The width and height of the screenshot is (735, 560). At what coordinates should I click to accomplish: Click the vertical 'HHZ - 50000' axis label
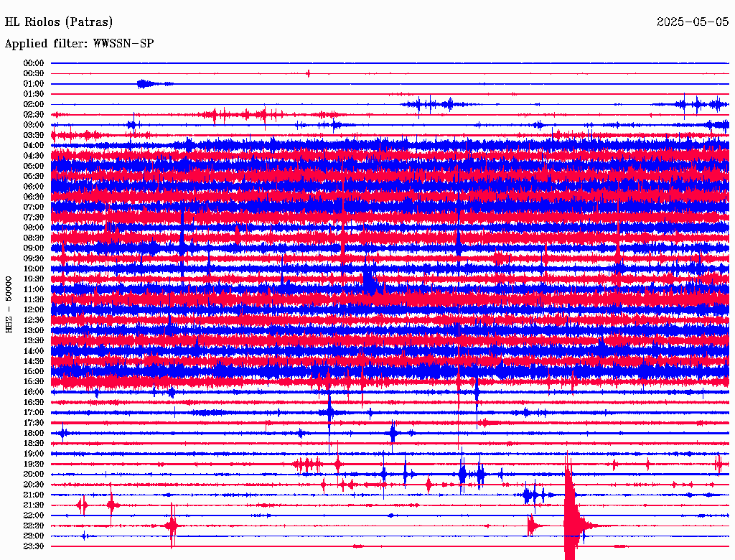pyautogui.click(x=9, y=305)
